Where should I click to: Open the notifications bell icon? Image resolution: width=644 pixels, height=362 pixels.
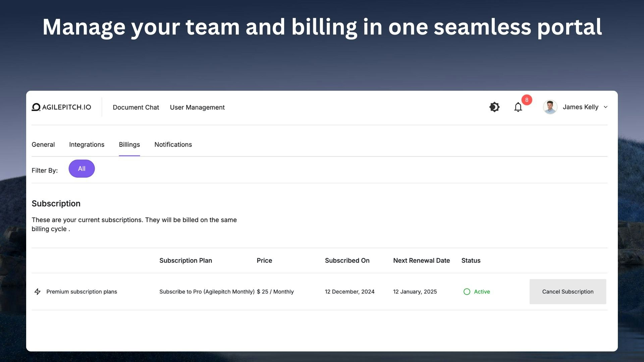pyautogui.click(x=518, y=107)
